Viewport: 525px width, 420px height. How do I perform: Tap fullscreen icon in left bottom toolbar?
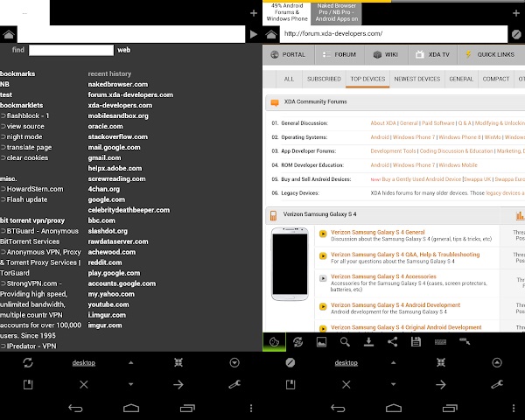[x=178, y=362]
